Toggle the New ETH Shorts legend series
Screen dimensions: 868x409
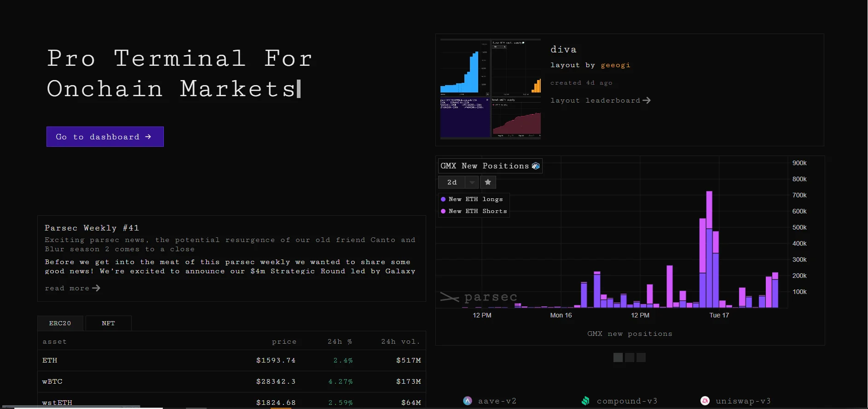coord(474,211)
